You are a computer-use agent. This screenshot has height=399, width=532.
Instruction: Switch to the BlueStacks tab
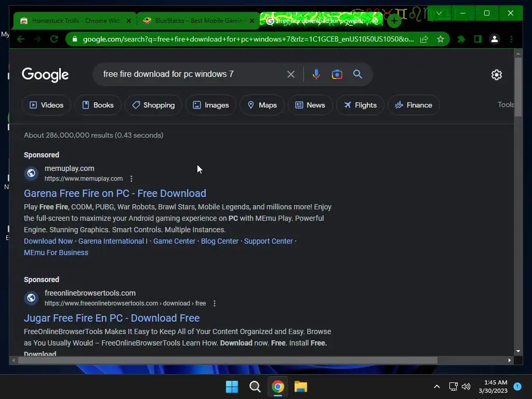(x=198, y=21)
